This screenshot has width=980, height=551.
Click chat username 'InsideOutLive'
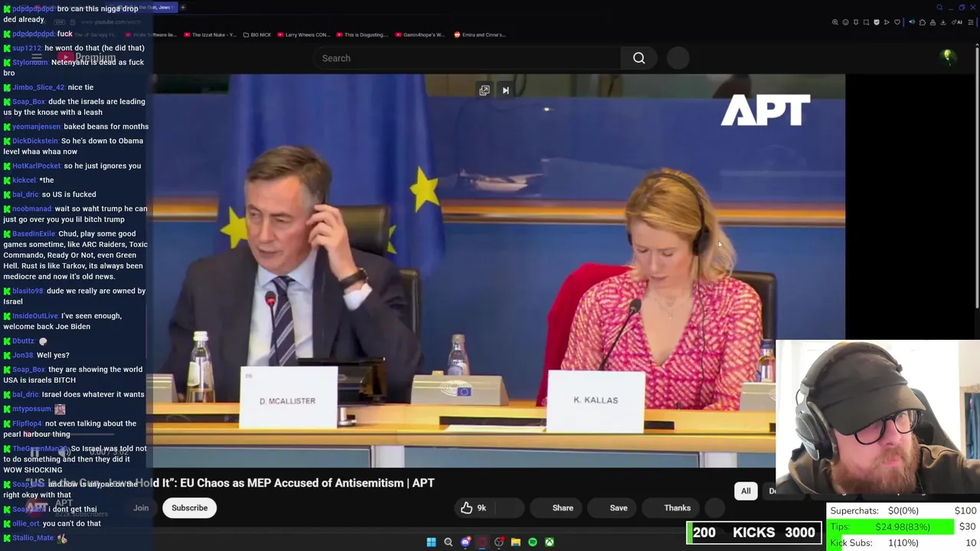coord(34,316)
